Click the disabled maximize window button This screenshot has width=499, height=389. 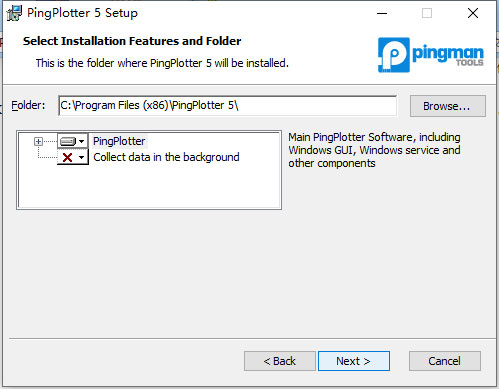[x=427, y=13]
